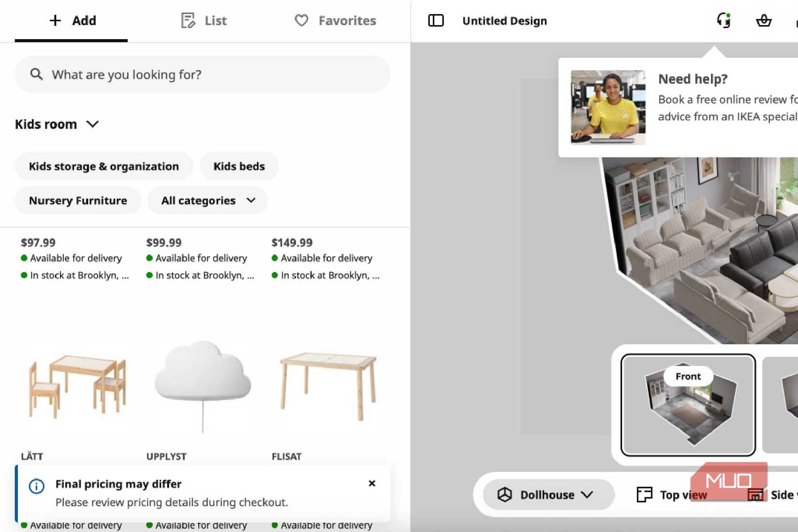Select the Front view thumbnail
Image resolution: width=798 pixels, height=532 pixels.
pyautogui.click(x=688, y=405)
